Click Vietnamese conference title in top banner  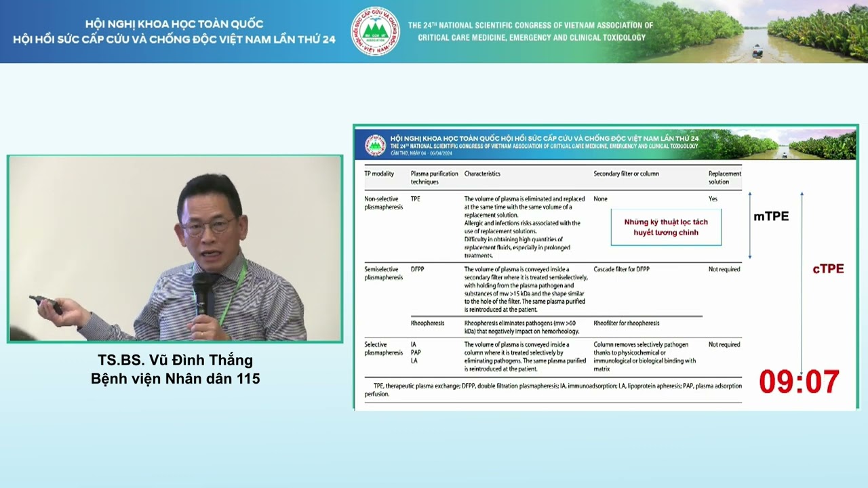pyautogui.click(x=174, y=32)
